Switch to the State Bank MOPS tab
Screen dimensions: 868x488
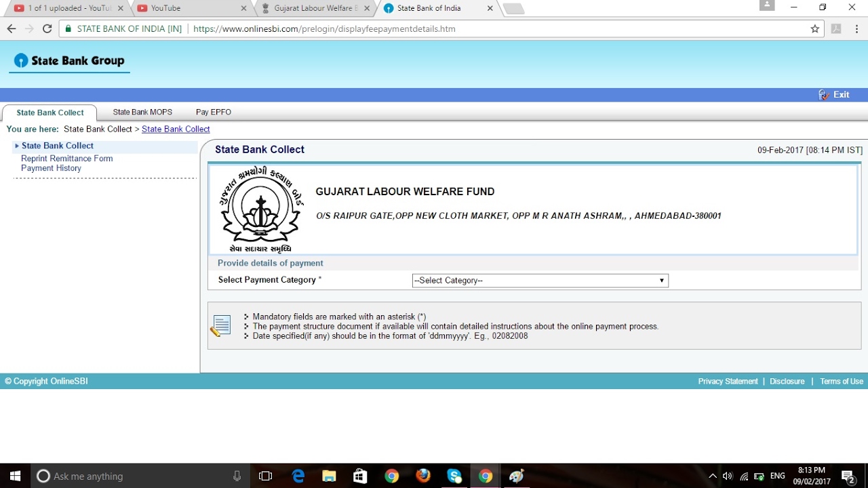click(x=142, y=112)
